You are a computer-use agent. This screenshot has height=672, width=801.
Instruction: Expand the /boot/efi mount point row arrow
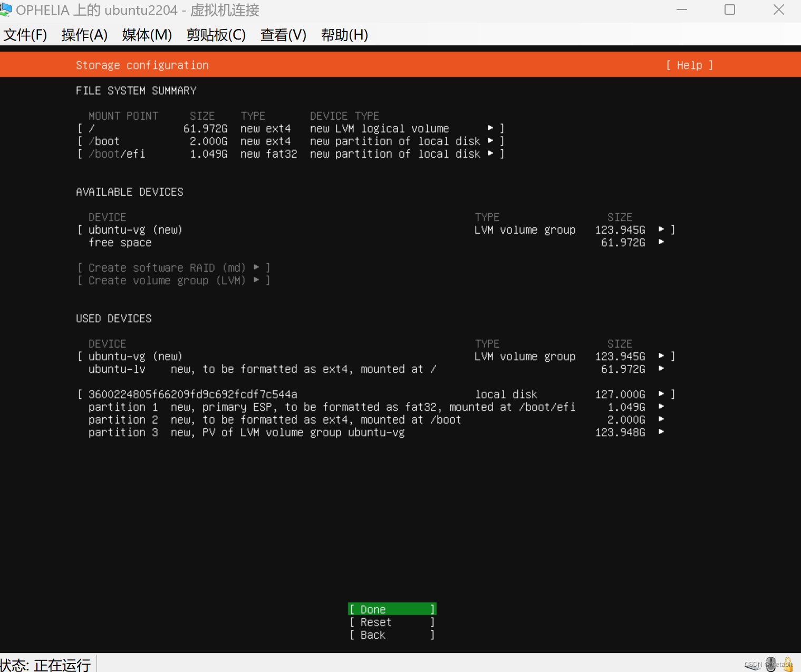click(x=490, y=153)
